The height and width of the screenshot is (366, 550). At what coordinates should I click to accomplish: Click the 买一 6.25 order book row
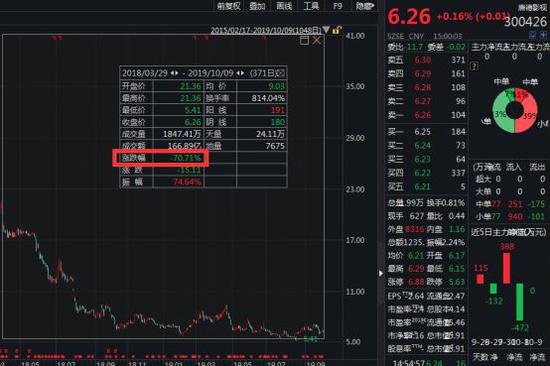click(x=426, y=132)
